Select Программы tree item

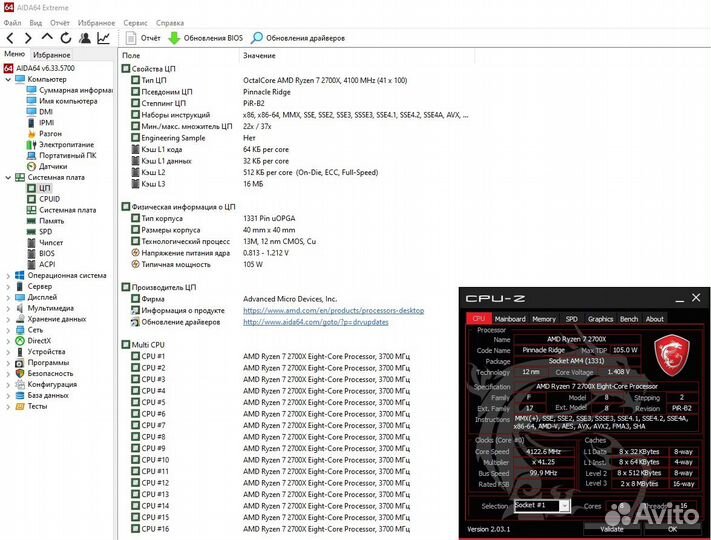pos(42,363)
